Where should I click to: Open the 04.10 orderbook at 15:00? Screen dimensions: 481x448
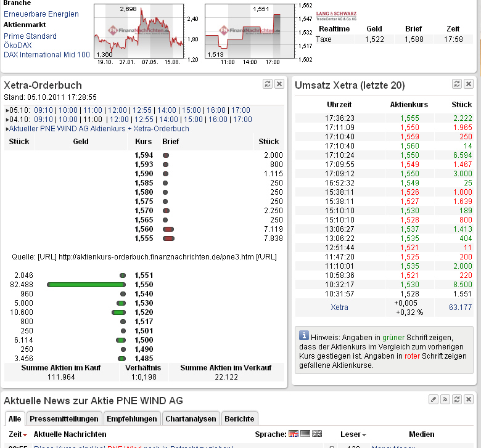pyautogui.click(x=193, y=120)
